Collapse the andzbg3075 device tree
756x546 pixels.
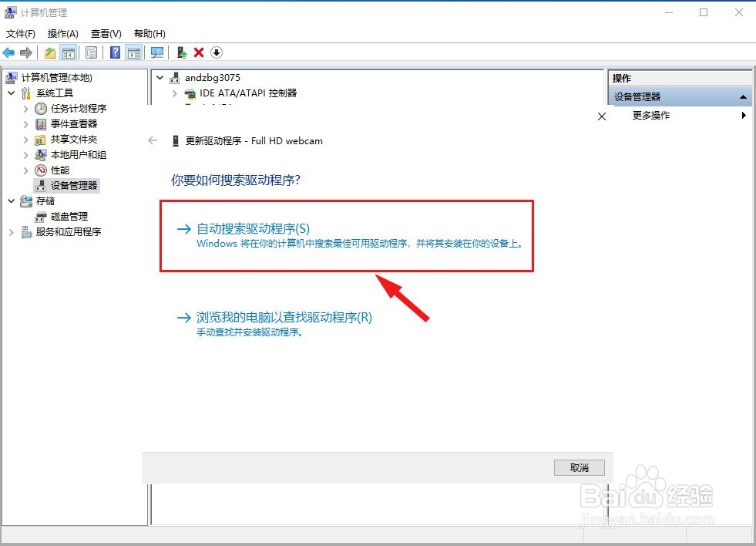tap(160, 77)
